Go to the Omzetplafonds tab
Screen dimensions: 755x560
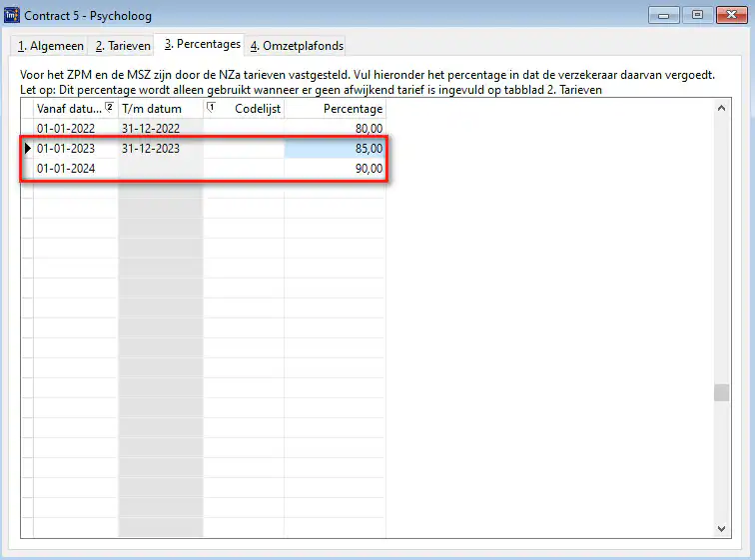(x=297, y=46)
